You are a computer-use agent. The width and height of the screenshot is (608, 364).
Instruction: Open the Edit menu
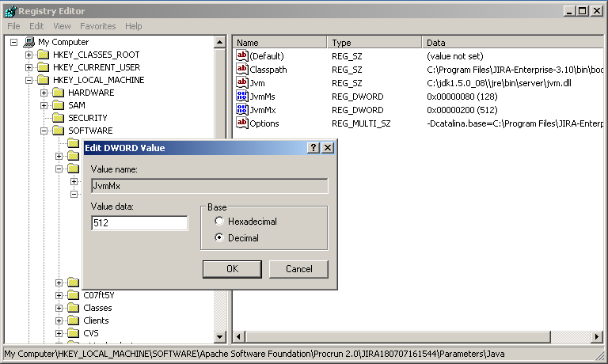[36, 26]
